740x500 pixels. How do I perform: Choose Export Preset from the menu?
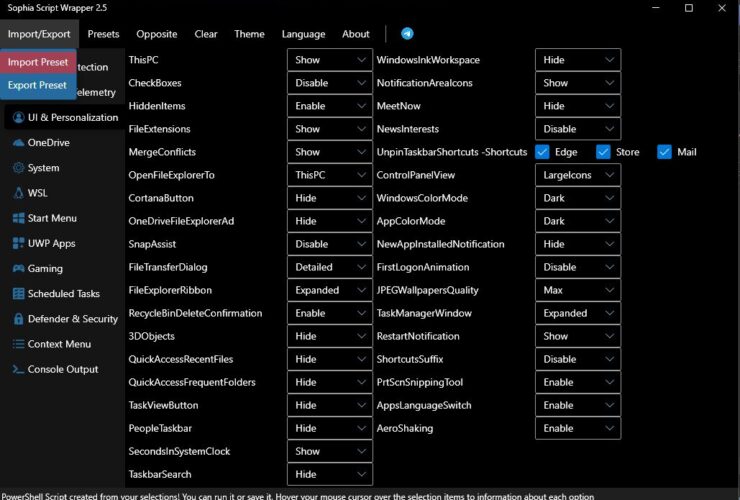pos(37,85)
